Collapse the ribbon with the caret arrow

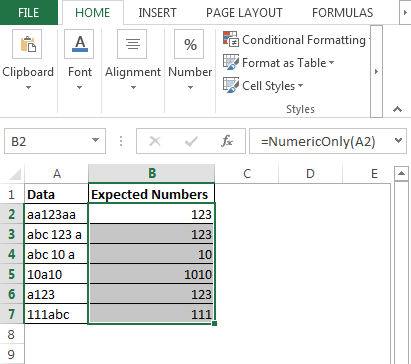point(397,109)
